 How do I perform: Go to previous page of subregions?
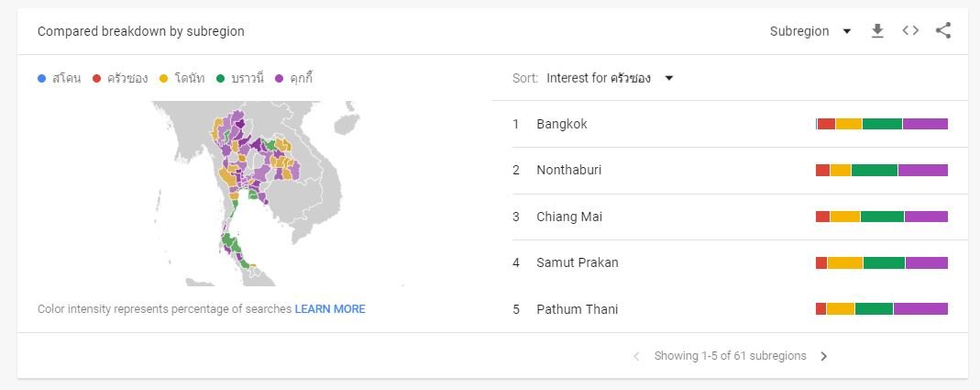point(636,356)
